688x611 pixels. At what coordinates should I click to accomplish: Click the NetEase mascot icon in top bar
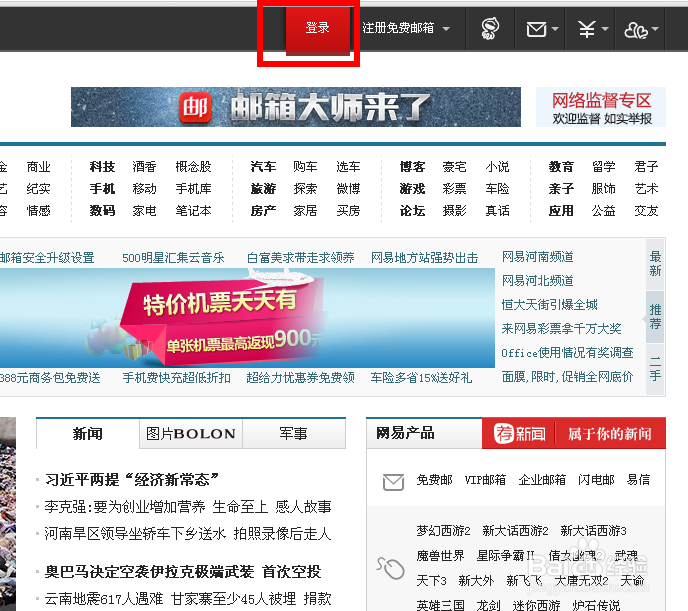coord(490,29)
